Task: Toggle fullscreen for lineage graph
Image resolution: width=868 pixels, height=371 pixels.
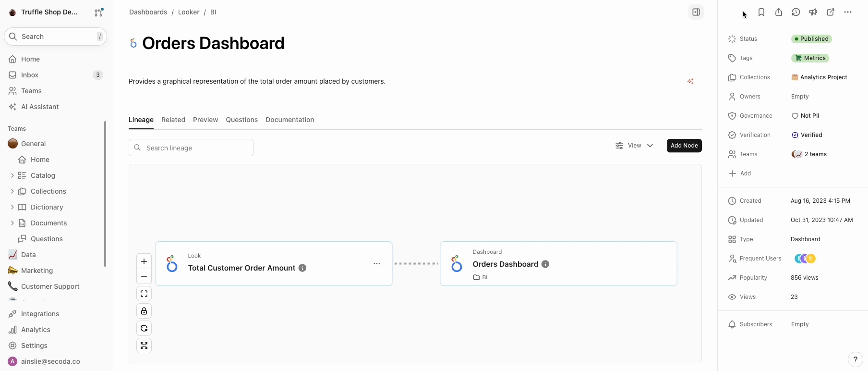Action: pos(144,346)
